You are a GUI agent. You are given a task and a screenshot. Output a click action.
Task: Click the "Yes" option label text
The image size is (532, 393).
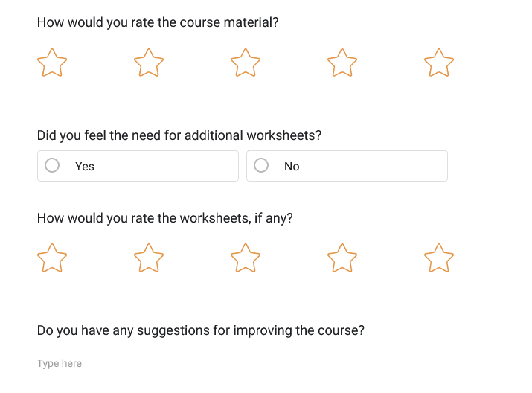(85, 167)
